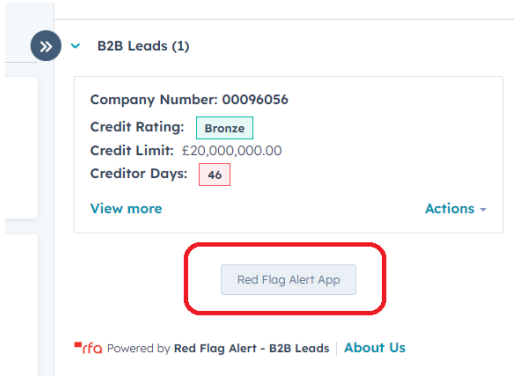Click the double-chevron sidebar expand icon
Viewport: 520px width, 387px height.
46,46
